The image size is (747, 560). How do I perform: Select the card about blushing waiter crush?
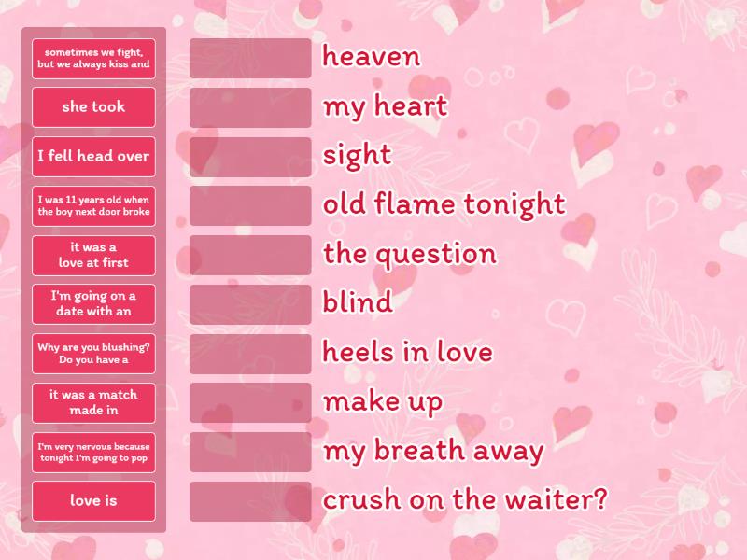[92, 353]
